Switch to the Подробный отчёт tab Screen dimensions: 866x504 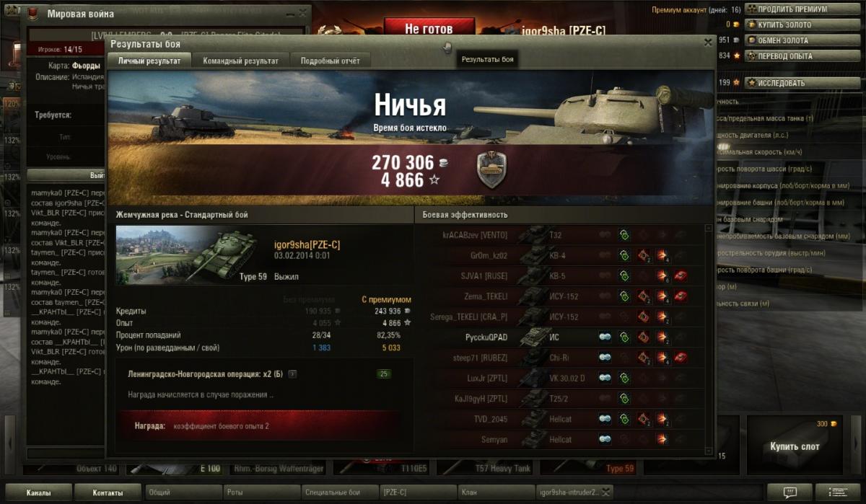[330, 61]
